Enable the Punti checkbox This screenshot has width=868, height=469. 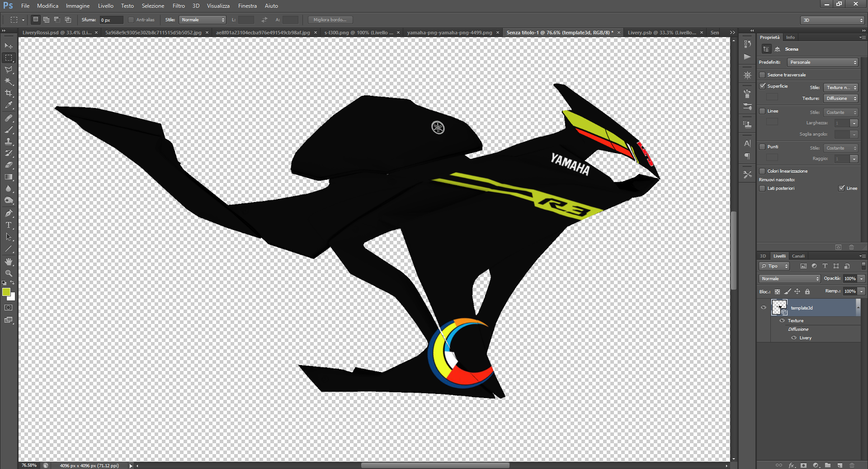tap(763, 147)
